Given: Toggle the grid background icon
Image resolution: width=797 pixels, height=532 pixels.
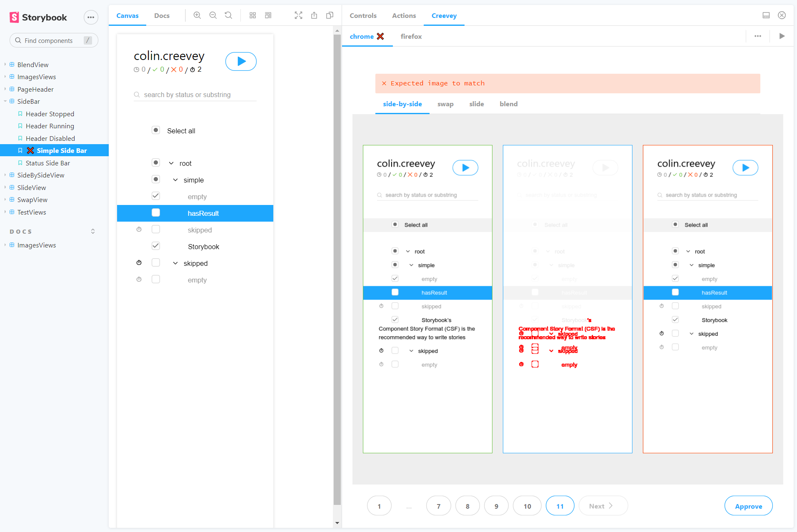Looking at the screenshot, I should (252, 15).
